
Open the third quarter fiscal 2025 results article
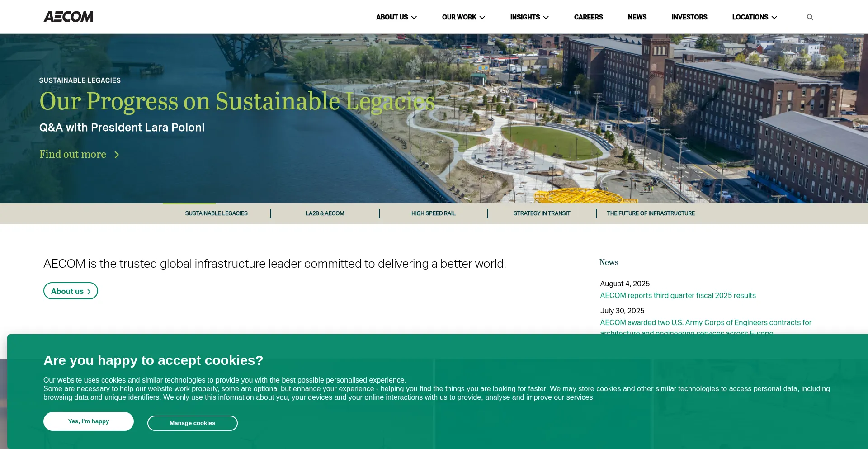(678, 295)
